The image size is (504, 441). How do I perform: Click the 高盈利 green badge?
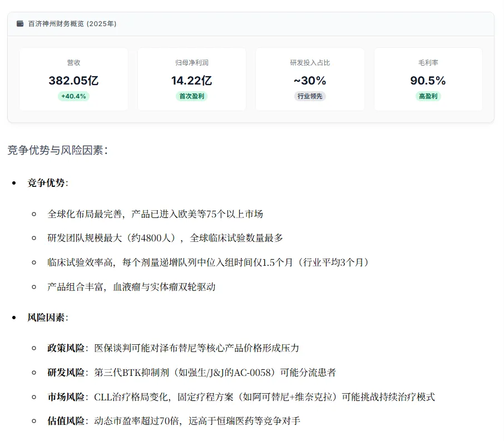coord(428,96)
